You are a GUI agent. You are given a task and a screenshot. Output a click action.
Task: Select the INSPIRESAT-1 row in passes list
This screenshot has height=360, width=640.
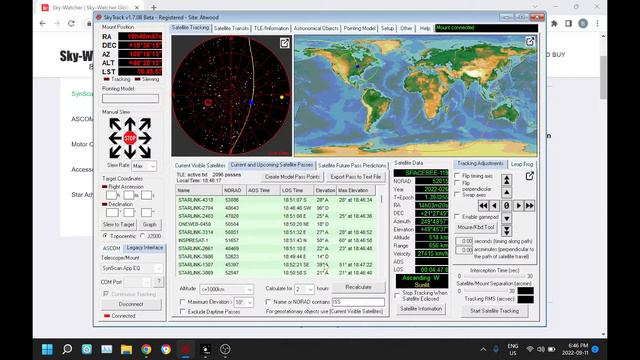point(277,240)
